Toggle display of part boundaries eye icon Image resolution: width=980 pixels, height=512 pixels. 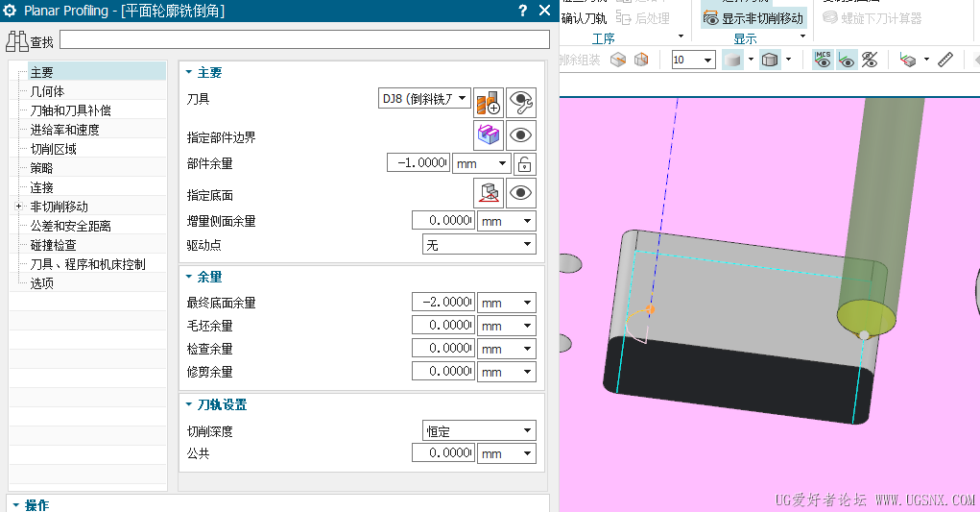tap(520, 135)
